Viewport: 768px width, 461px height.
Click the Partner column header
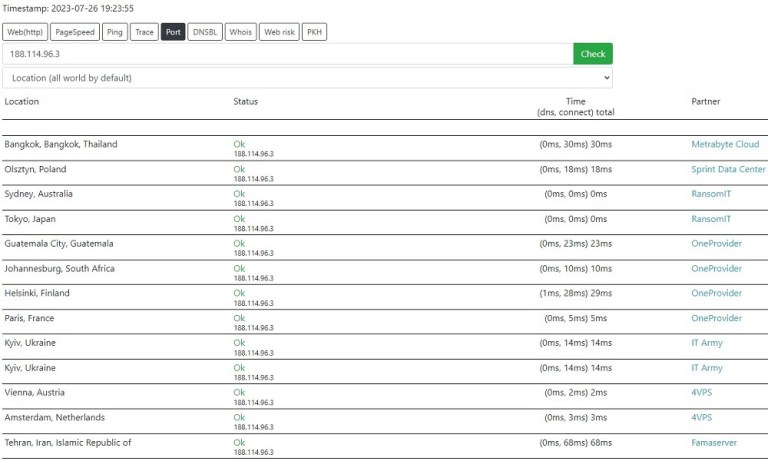coord(705,101)
